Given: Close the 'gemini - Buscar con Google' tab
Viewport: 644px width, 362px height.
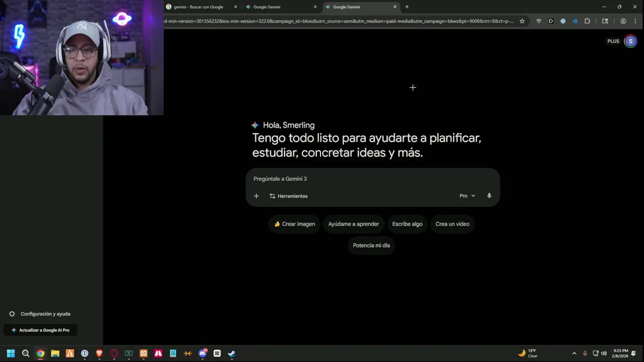Looking at the screenshot, I should pyautogui.click(x=235, y=7).
